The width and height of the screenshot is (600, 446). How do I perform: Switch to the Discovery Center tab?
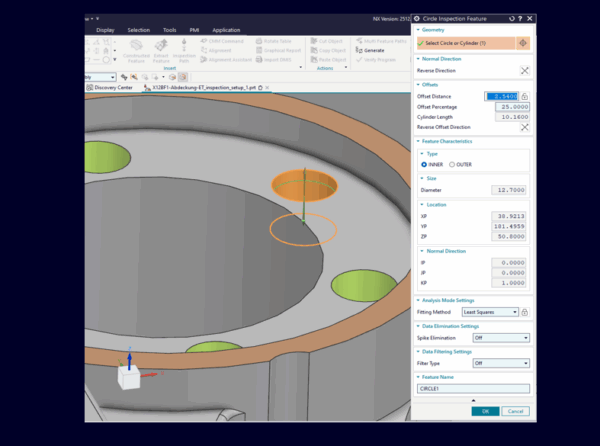point(110,87)
